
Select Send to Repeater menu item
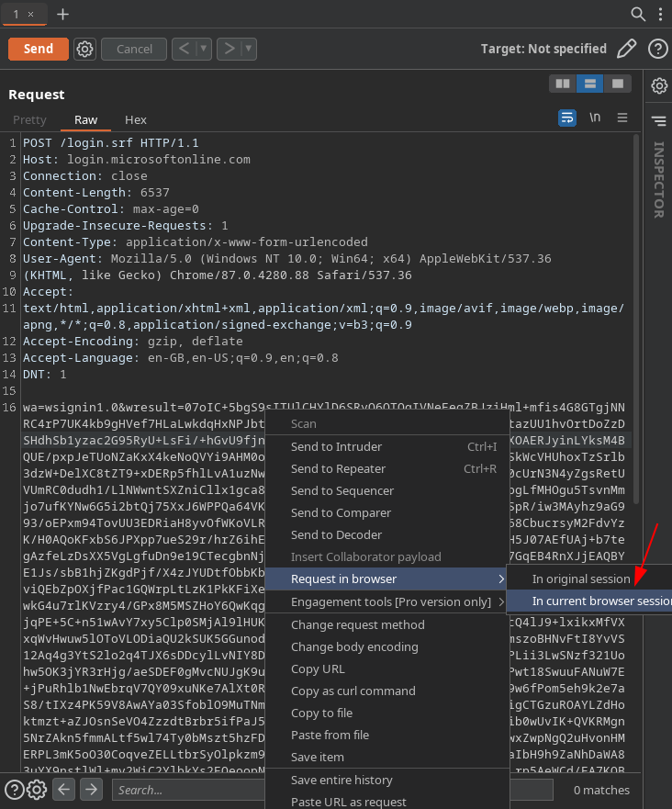point(338,469)
